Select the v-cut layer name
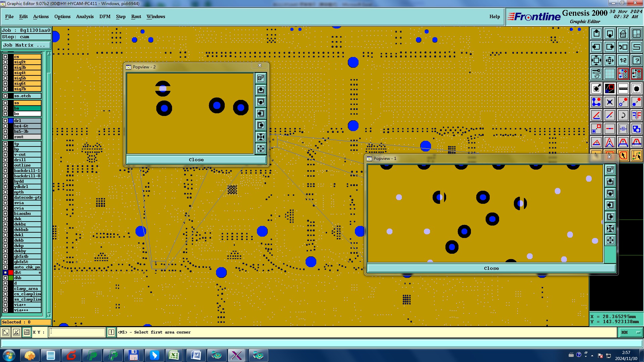Screen dimensions: 644x362 [x=27, y=155]
